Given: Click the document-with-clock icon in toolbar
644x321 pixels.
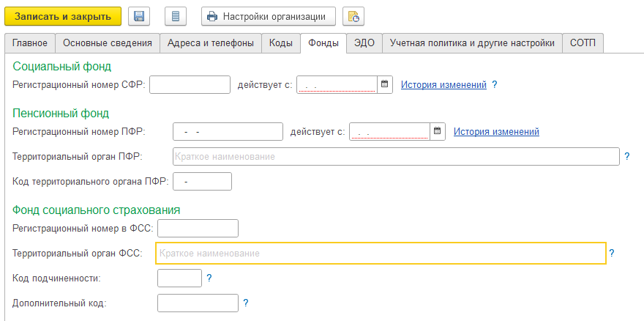Looking at the screenshot, I should click(x=353, y=16).
